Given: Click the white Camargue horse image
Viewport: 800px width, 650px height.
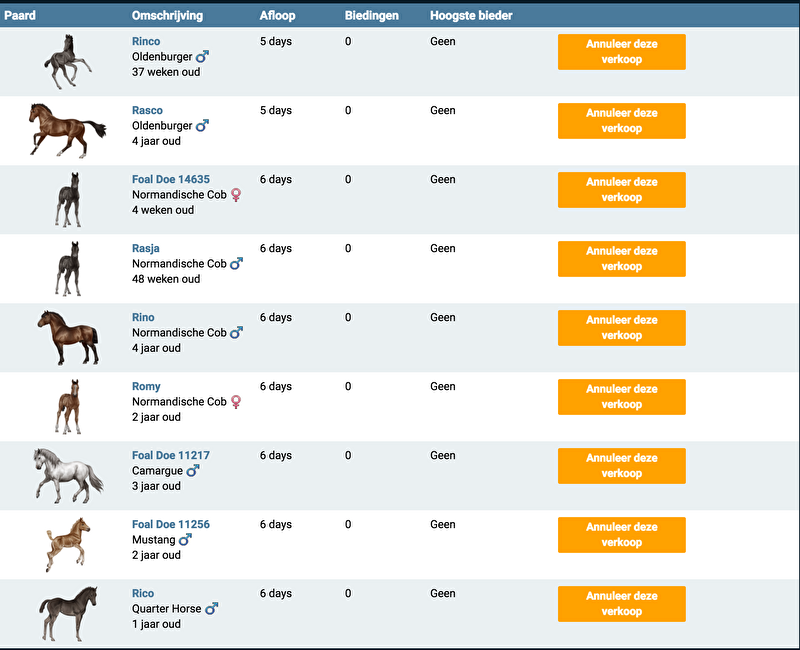Looking at the screenshot, I should coord(67,475).
